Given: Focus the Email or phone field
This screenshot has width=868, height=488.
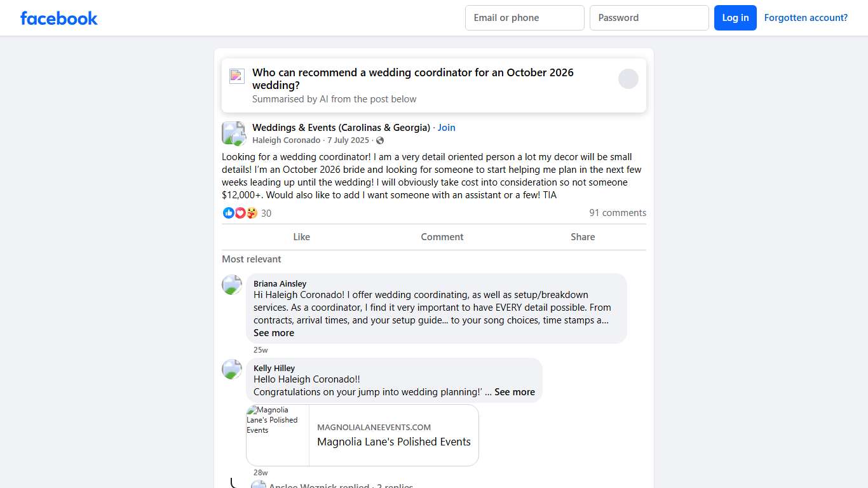Looking at the screenshot, I should click(524, 18).
